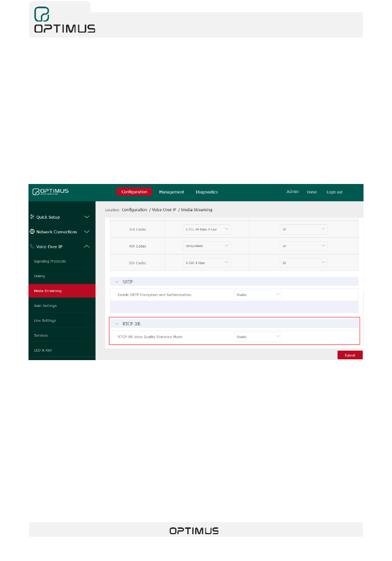The width and height of the screenshot is (392, 561).
Task: Click the 4th Codec row label
Action: tap(137, 246)
